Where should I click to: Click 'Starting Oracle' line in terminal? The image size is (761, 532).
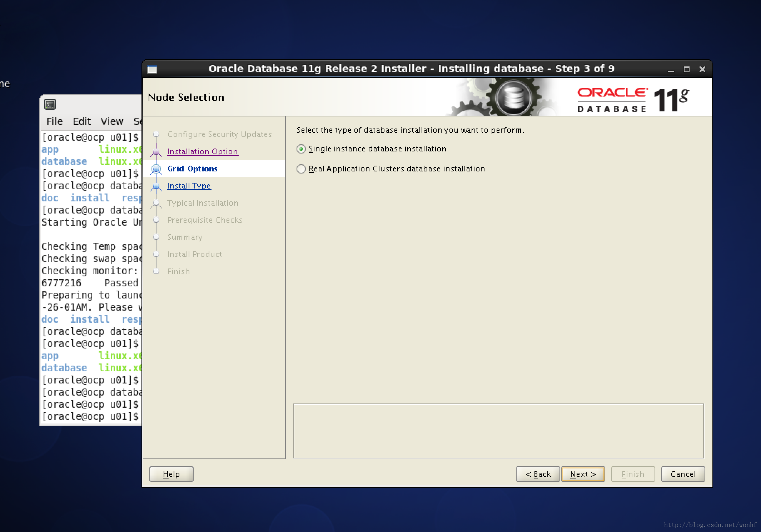pyautogui.click(x=91, y=222)
